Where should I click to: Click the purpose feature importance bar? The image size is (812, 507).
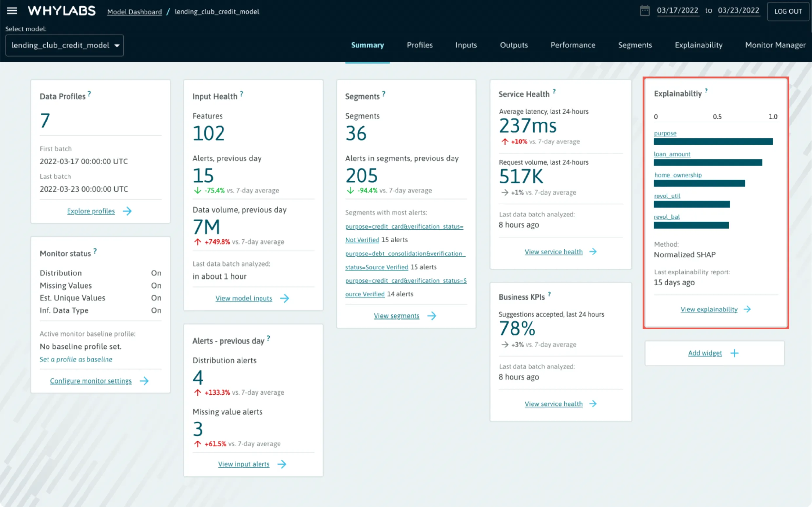click(x=713, y=141)
